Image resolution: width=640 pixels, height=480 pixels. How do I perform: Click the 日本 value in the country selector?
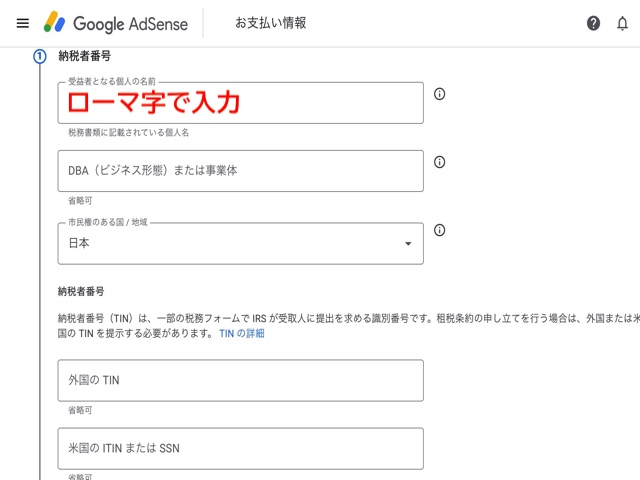pyautogui.click(x=79, y=243)
